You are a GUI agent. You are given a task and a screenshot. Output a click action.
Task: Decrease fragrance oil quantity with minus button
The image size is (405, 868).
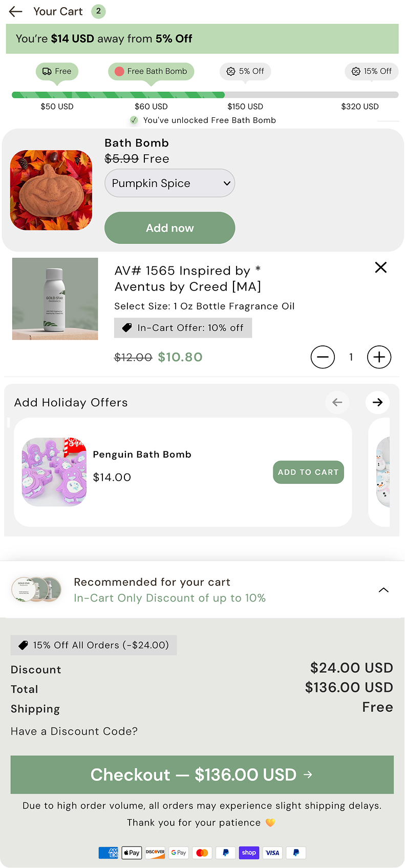coord(323,357)
